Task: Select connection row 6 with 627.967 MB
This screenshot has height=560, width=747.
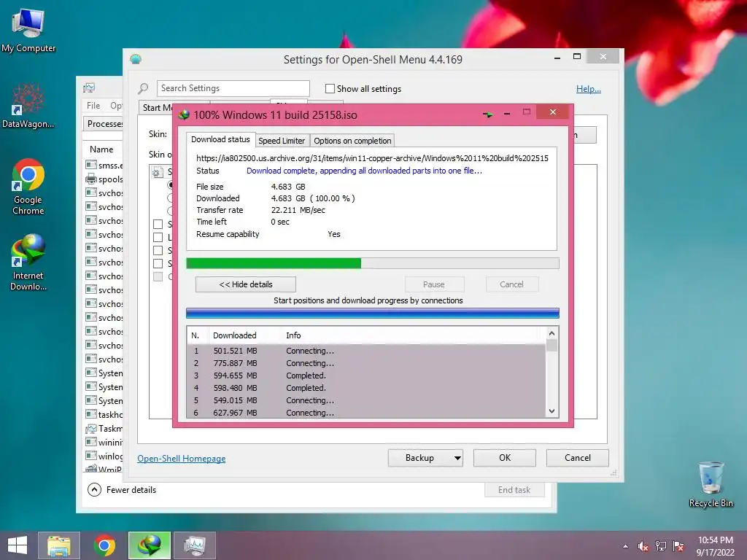Action: tap(366, 413)
